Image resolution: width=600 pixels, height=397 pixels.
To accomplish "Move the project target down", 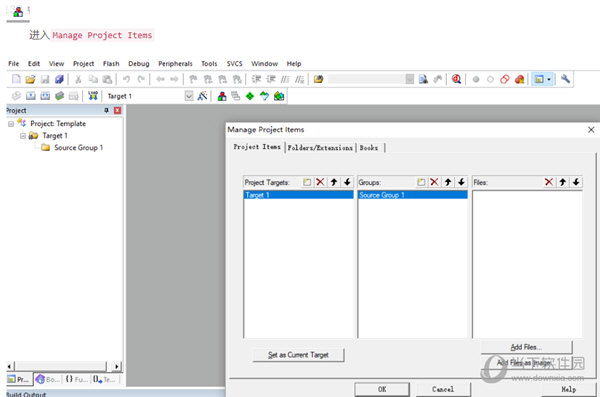I will point(347,182).
